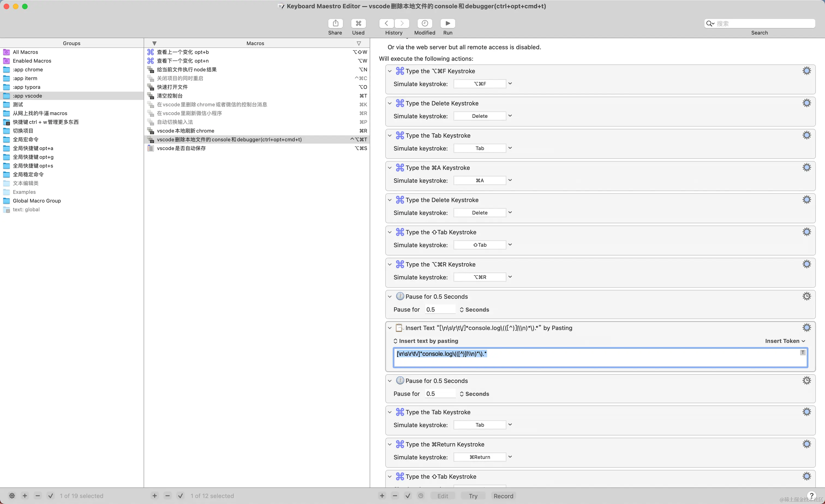Run the macro with the Run icon
This screenshot has width=825, height=504.
[x=448, y=23]
